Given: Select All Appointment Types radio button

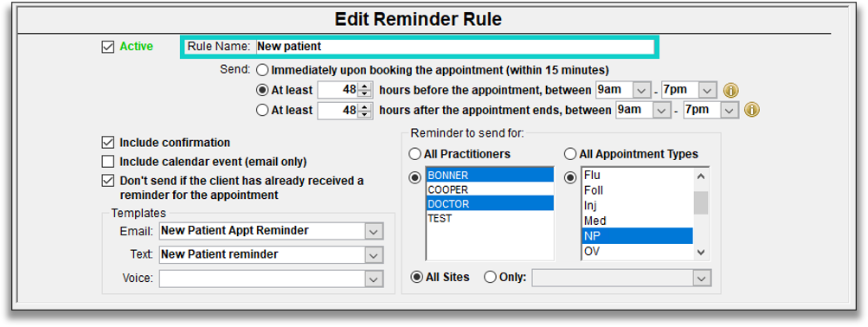Looking at the screenshot, I should click(x=569, y=153).
